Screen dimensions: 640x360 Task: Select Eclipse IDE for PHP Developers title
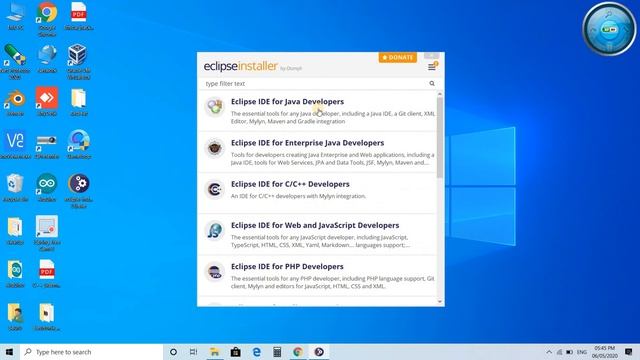click(287, 267)
